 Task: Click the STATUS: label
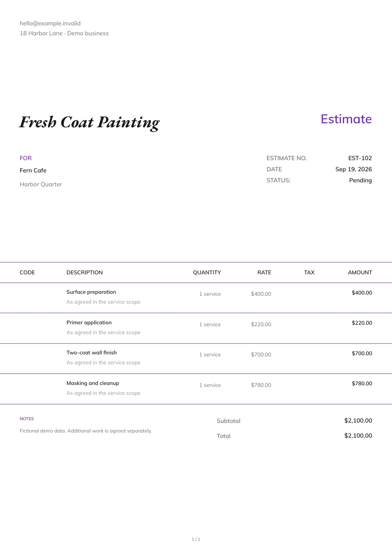278,180
